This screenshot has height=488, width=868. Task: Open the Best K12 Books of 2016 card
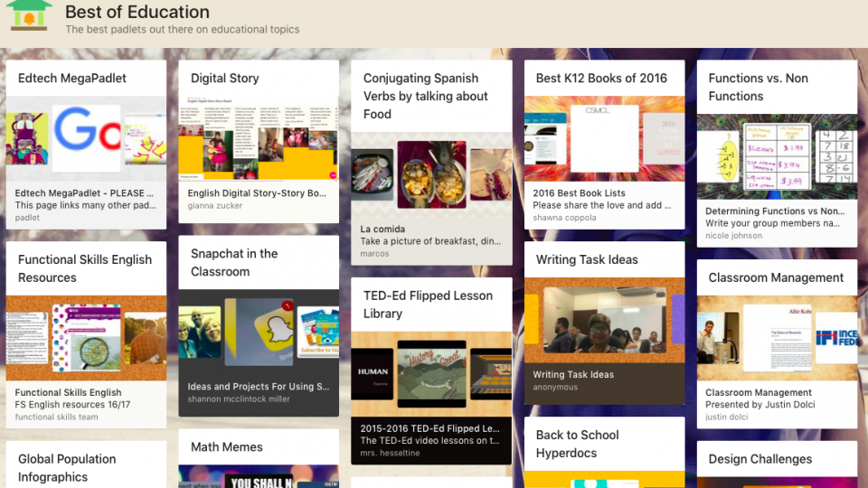[601, 78]
